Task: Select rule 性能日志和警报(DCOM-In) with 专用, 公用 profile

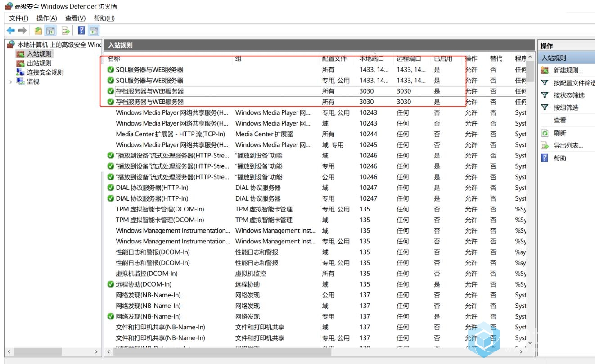Action: 153,263
